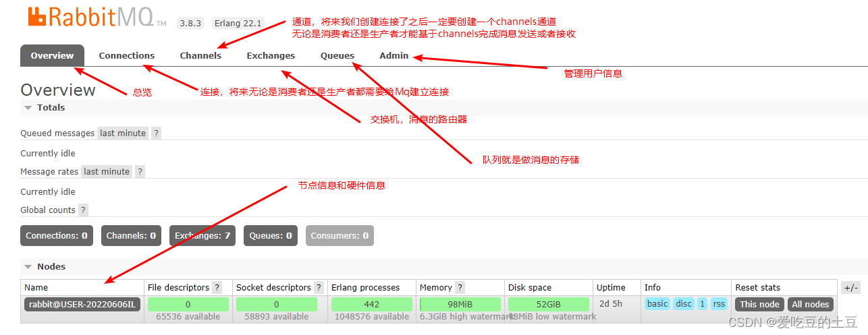Image resolution: width=868 pixels, height=335 pixels.
Task: Click the Connections: 0 count button
Action: [57, 235]
